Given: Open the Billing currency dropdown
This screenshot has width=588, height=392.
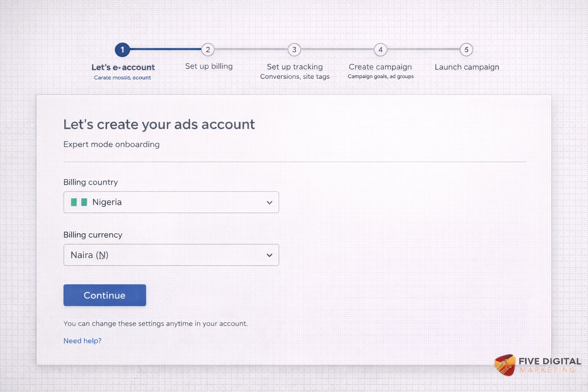Looking at the screenshot, I should point(171,255).
